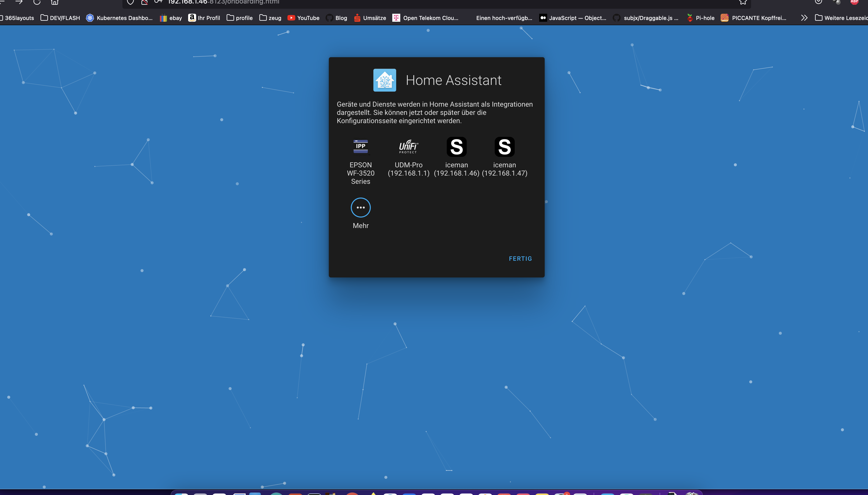Open the DEV/FLASH bookmark folder
Screen dimensions: 868x495
click(60, 18)
